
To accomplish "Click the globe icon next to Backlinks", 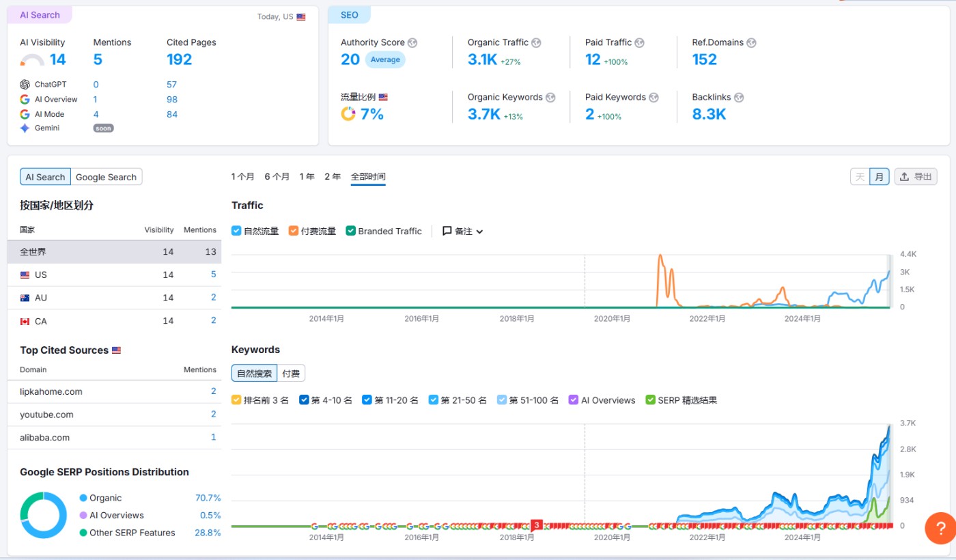I will pos(738,98).
